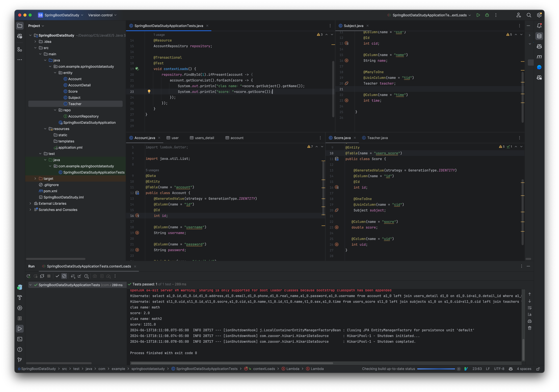Viewport: 559px width, 392px height.
Task: Open AccountRepository in project tree
Action: [x=83, y=116]
